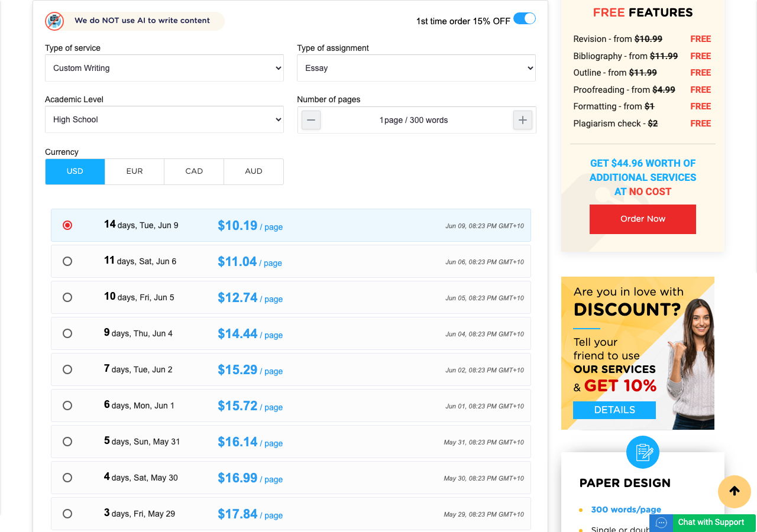Click '1page / 300 words' text
Viewport: 757px width, 532px height.
tap(413, 120)
